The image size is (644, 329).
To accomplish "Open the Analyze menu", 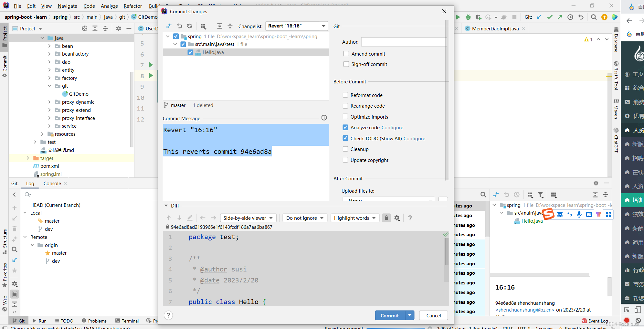I will tap(109, 6).
